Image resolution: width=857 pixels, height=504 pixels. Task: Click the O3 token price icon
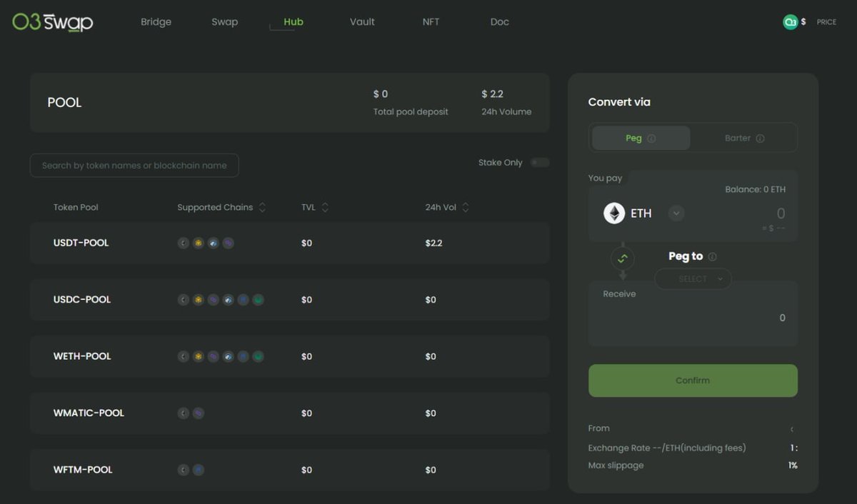[790, 22]
